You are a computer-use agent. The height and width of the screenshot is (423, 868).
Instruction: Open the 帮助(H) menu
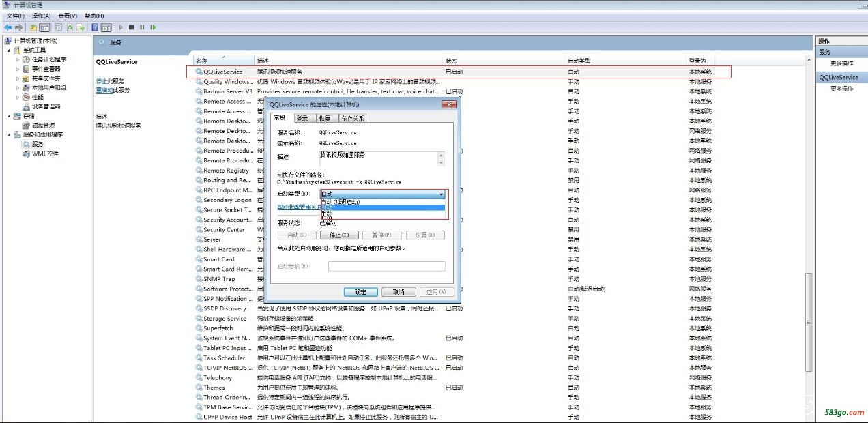click(94, 16)
